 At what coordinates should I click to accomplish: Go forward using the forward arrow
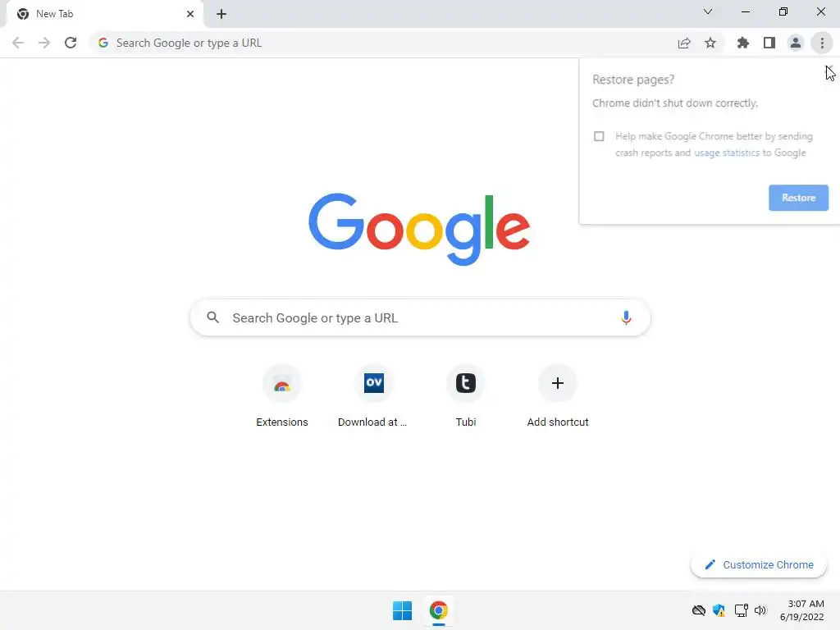(x=44, y=43)
